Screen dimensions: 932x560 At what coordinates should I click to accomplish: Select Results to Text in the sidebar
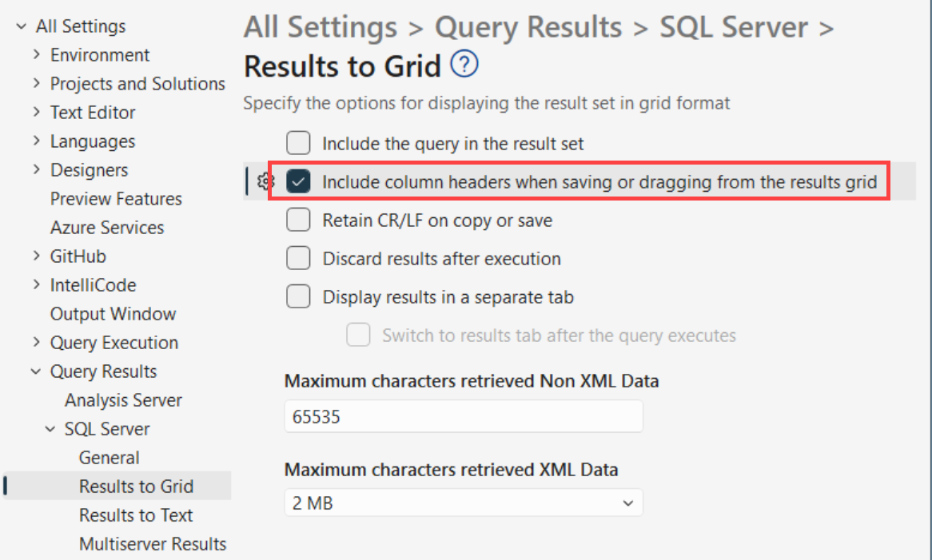134,515
